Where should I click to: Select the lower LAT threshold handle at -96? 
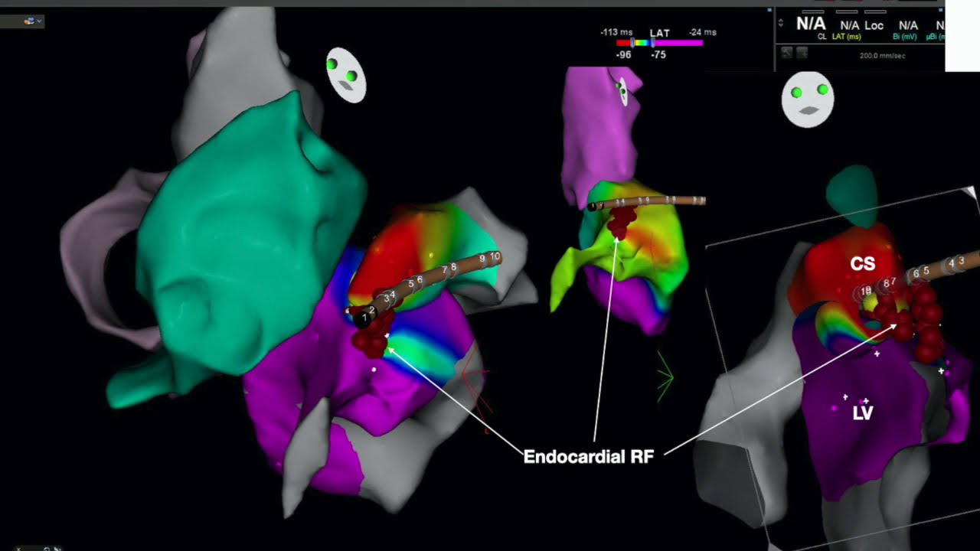click(x=632, y=44)
